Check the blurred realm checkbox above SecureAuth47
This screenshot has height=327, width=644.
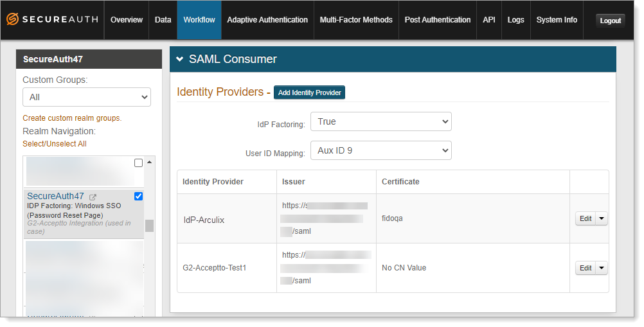click(x=138, y=163)
